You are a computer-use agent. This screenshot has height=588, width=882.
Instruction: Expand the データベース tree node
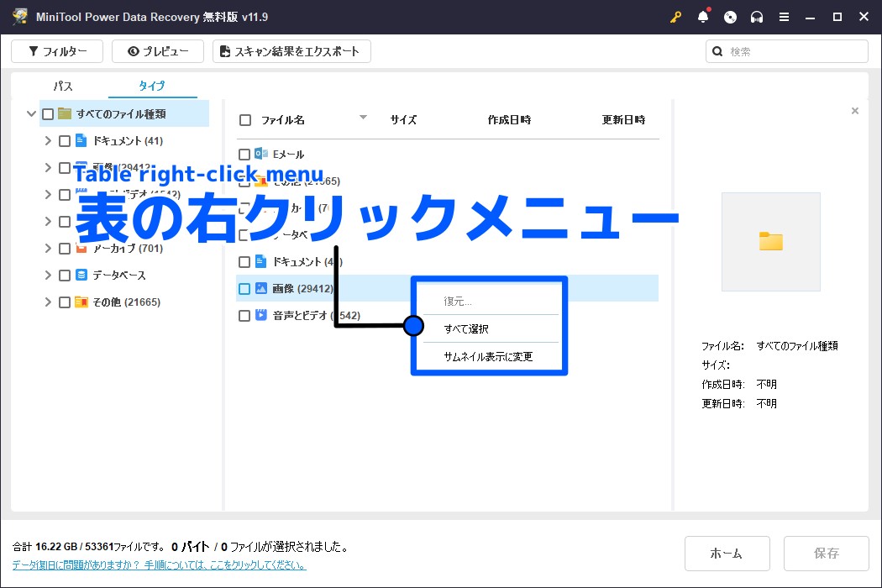[x=48, y=275]
